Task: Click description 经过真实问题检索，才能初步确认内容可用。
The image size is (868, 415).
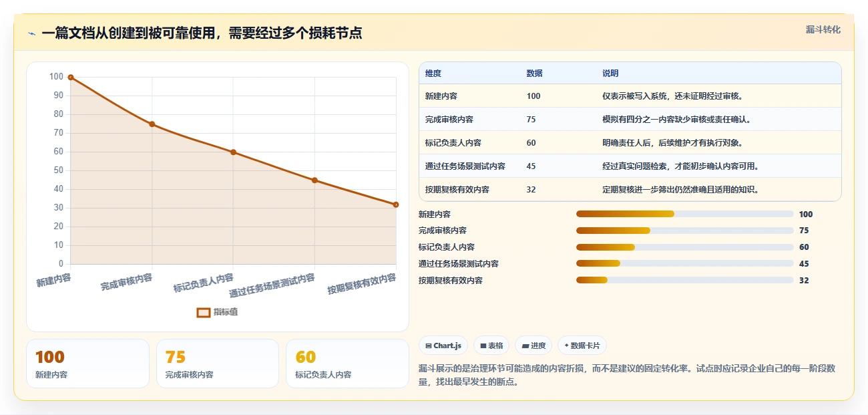Action: point(681,166)
